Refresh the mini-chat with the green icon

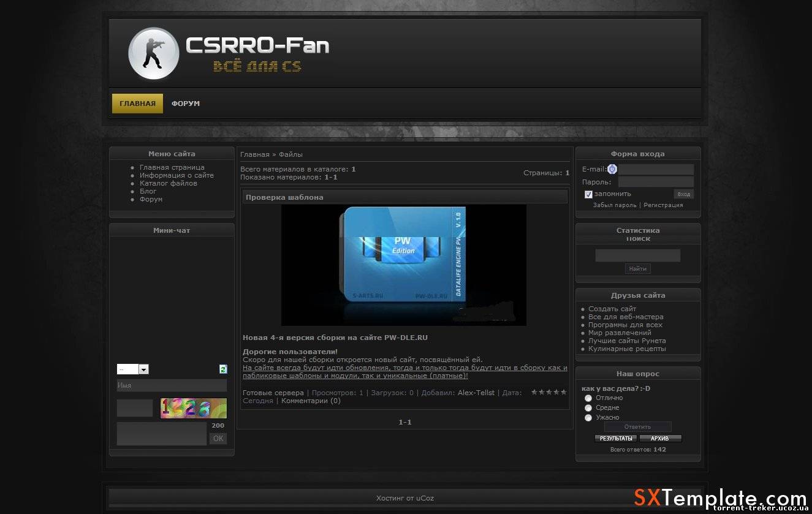[x=223, y=369]
